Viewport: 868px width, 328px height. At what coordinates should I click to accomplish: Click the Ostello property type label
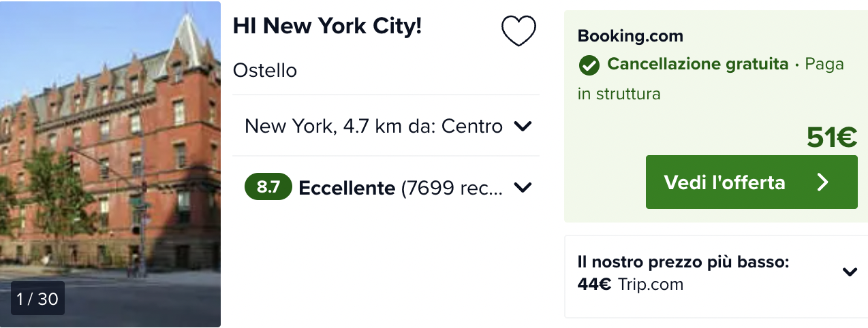point(265,70)
